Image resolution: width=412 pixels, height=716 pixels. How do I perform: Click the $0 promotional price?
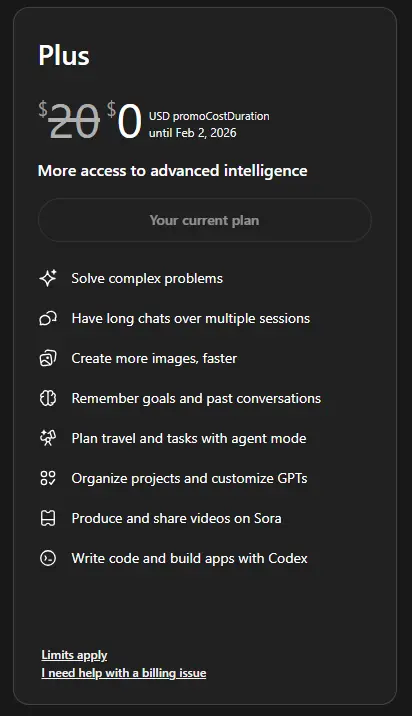coord(124,120)
